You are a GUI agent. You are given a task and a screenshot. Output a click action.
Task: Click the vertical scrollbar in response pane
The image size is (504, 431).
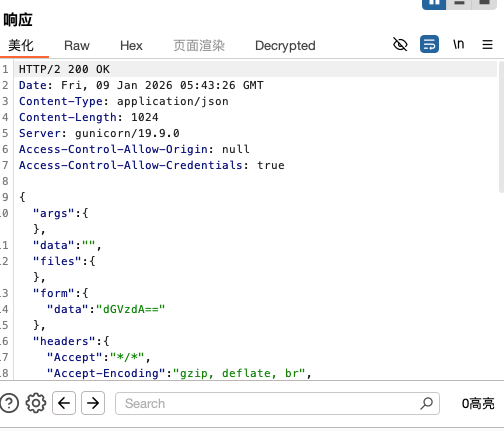click(x=501, y=127)
